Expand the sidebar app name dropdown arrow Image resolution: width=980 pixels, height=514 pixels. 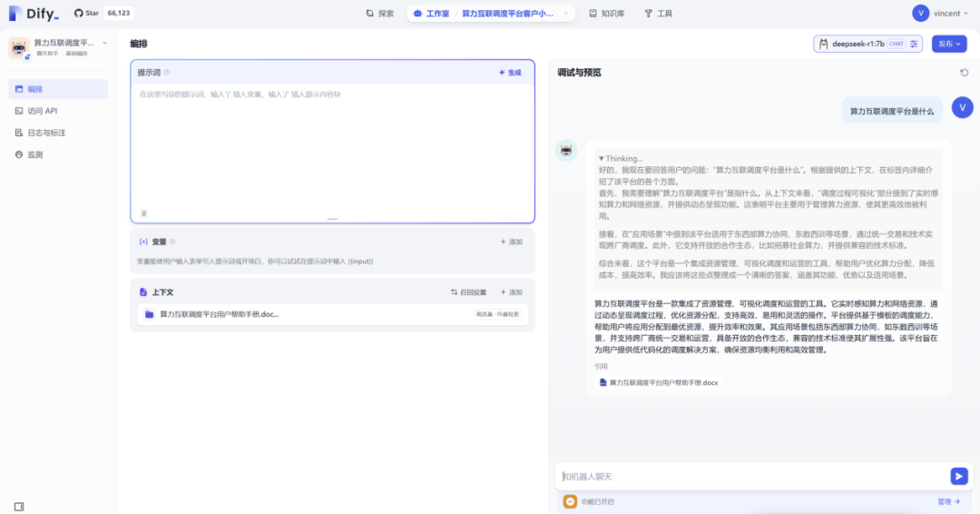point(104,44)
